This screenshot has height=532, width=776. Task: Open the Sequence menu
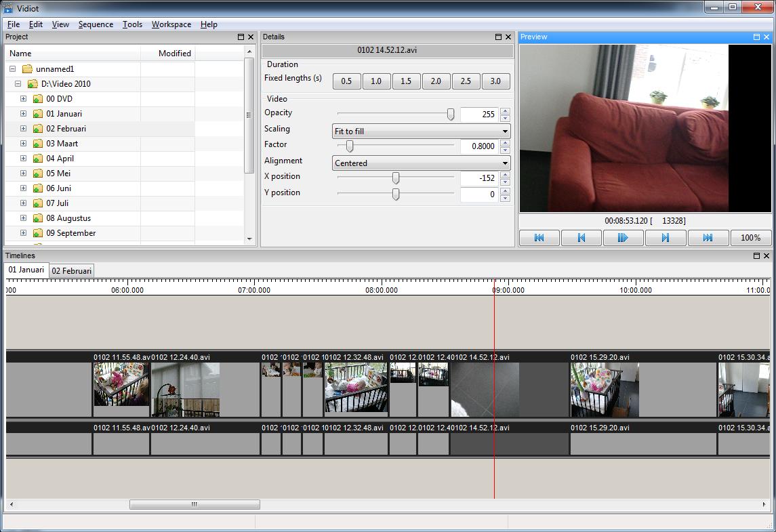(96, 24)
